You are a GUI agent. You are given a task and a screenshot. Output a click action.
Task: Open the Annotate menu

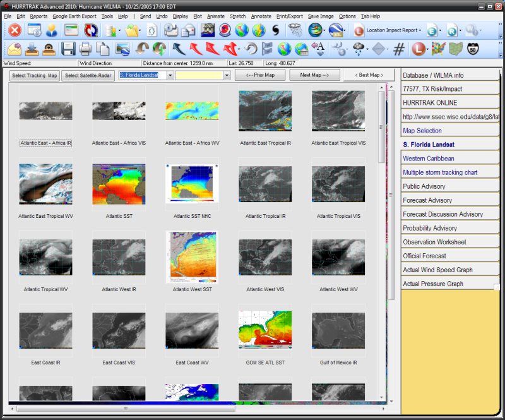tap(261, 16)
